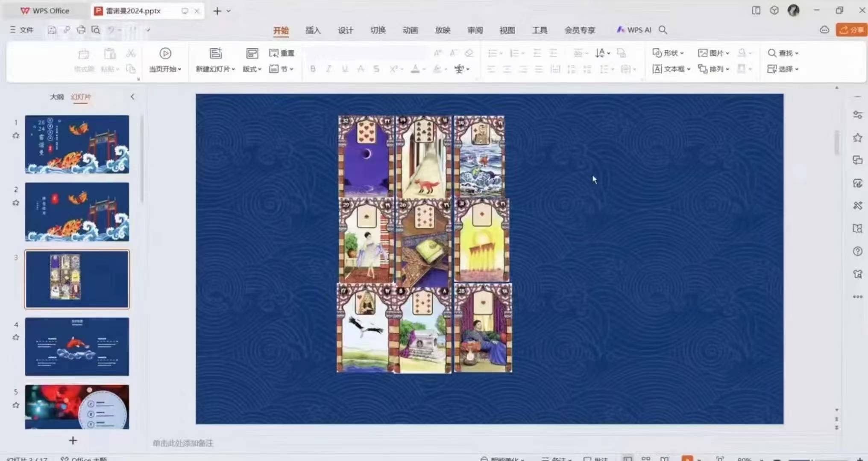Switch panel to 大纲 outline view
The width and height of the screenshot is (868, 461).
coord(56,97)
